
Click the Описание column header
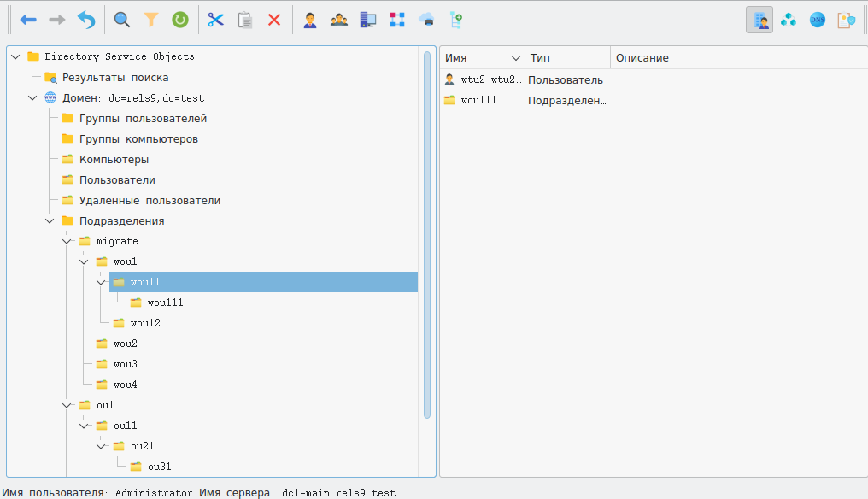(642, 58)
